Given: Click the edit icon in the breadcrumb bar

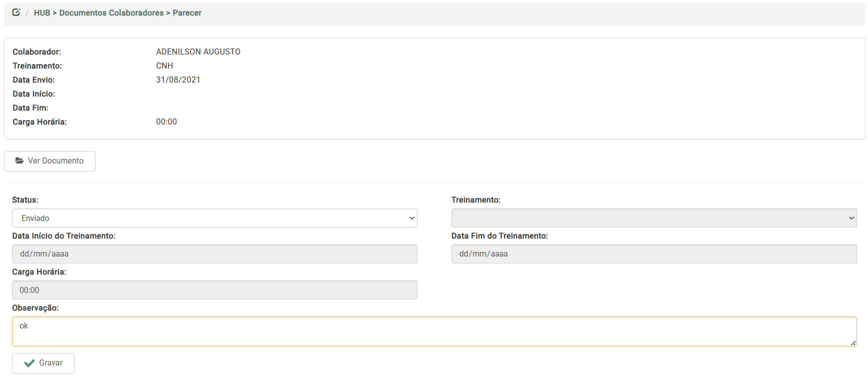Looking at the screenshot, I should 16,12.
